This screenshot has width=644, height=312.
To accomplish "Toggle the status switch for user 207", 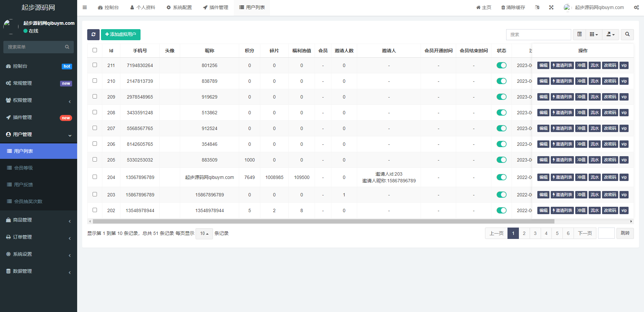I will [x=501, y=128].
